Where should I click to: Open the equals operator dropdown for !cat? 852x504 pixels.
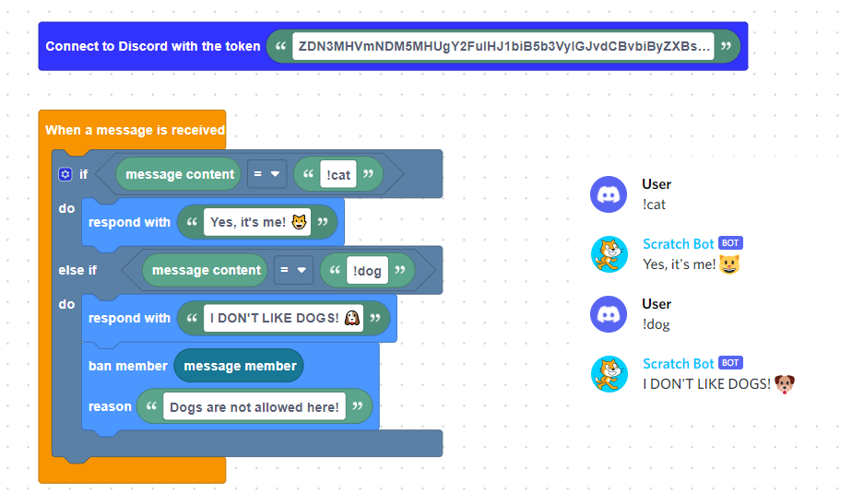pyautogui.click(x=266, y=174)
